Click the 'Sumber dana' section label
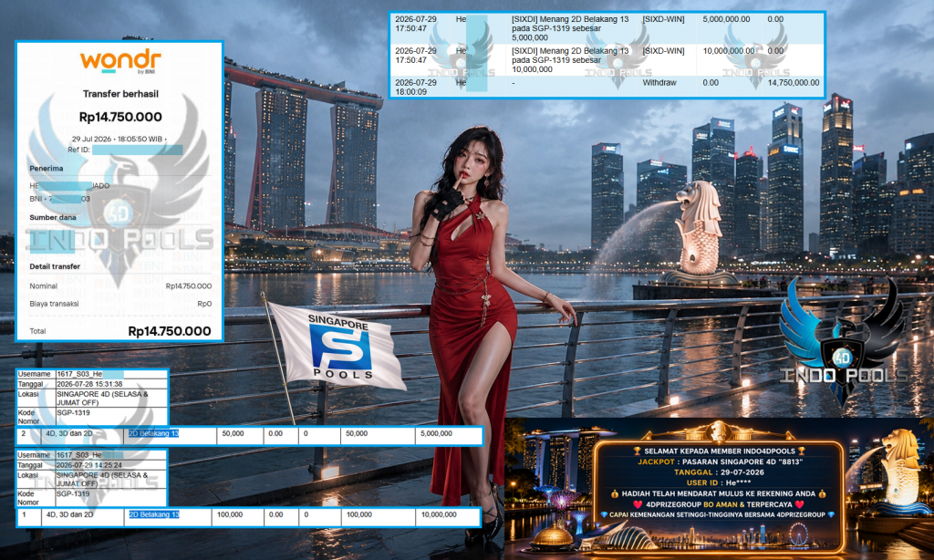 53,217
